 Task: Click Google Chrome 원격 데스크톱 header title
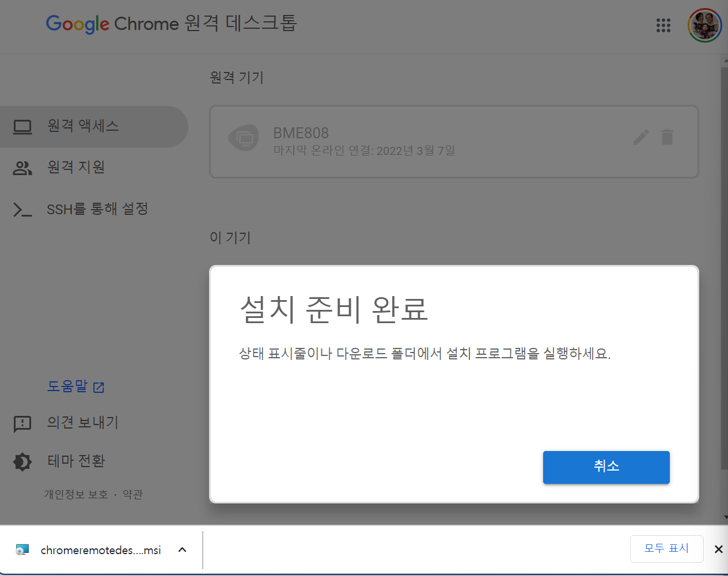click(171, 24)
